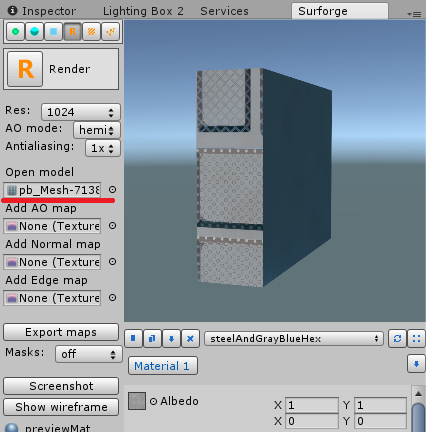
Task: Select the previewMat material sphere icon
Action: pyautogui.click(x=12, y=428)
